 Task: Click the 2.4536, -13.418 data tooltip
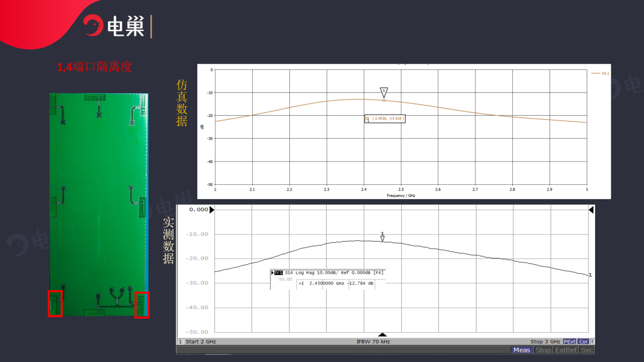coord(385,119)
